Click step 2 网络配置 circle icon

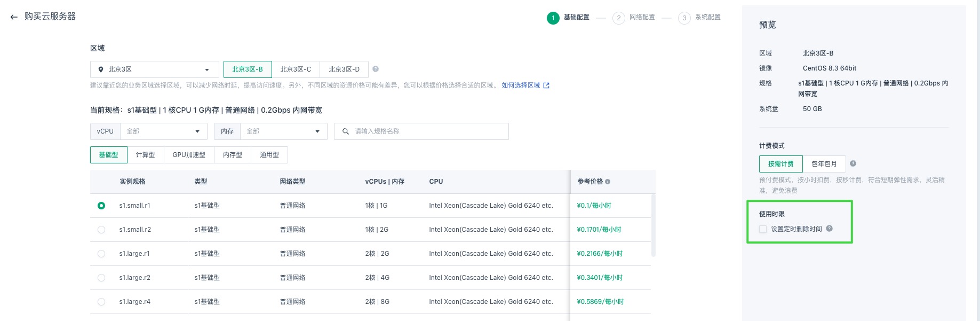coord(619,18)
